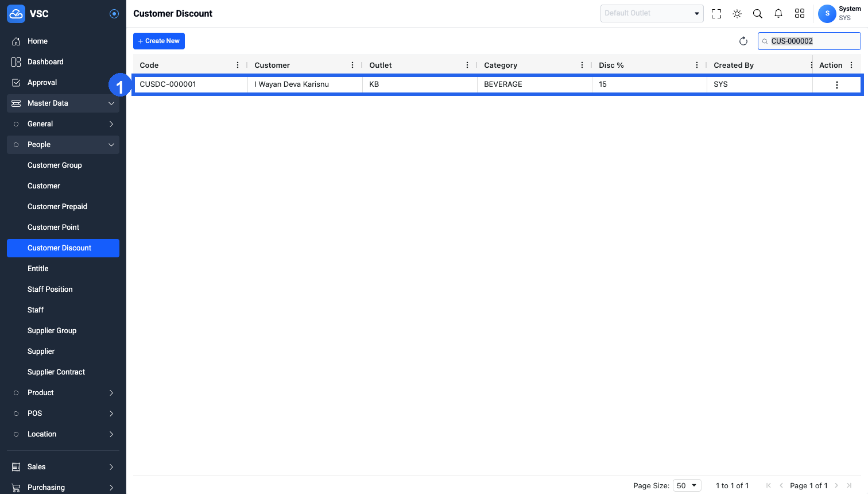Click the Purchasing cart icon

coord(16,488)
